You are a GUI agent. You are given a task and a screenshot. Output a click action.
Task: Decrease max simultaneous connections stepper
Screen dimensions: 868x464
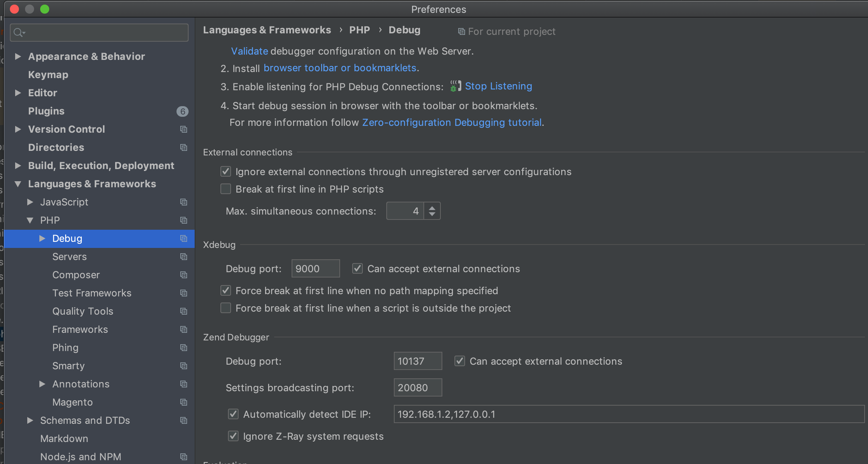tap(432, 215)
